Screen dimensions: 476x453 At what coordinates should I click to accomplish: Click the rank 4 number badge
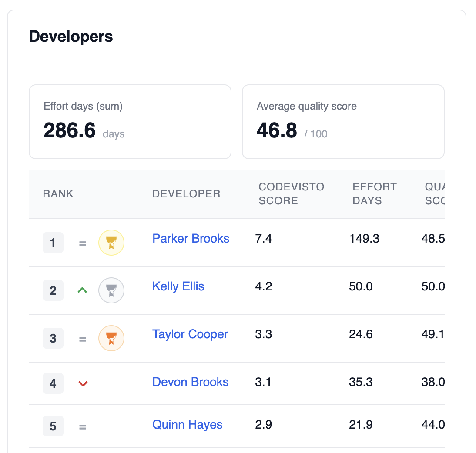tap(53, 383)
